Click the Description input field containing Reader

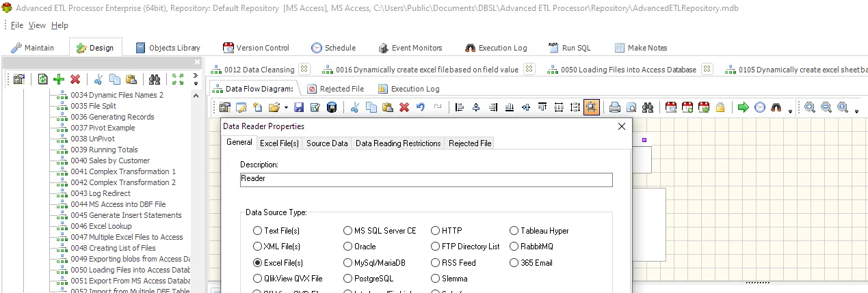click(x=426, y=179)
